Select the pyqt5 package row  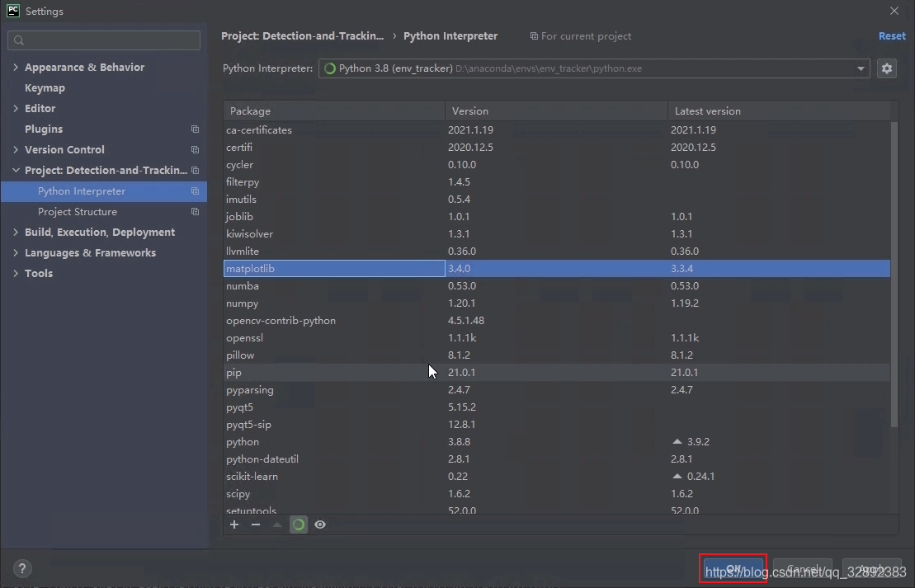[x=557, y=407]
